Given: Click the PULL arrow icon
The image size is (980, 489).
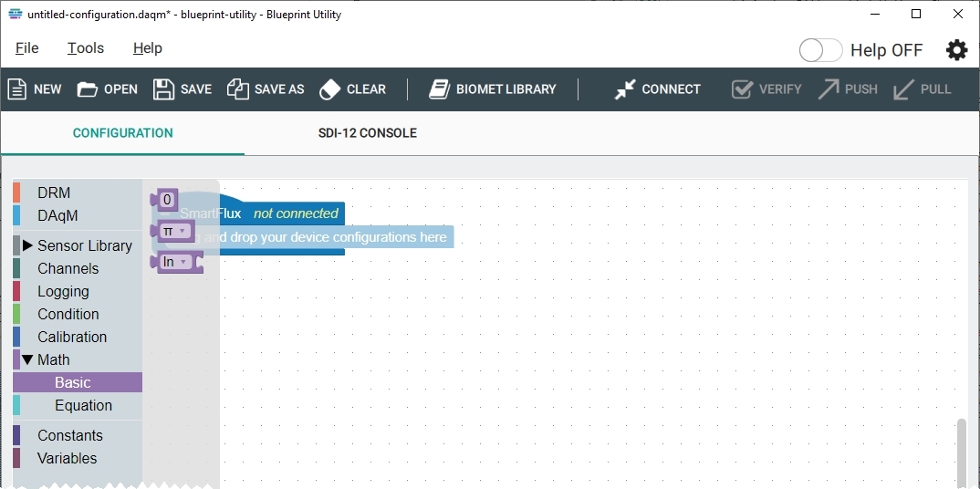Looking at the screenshot, I should [903, 89].
